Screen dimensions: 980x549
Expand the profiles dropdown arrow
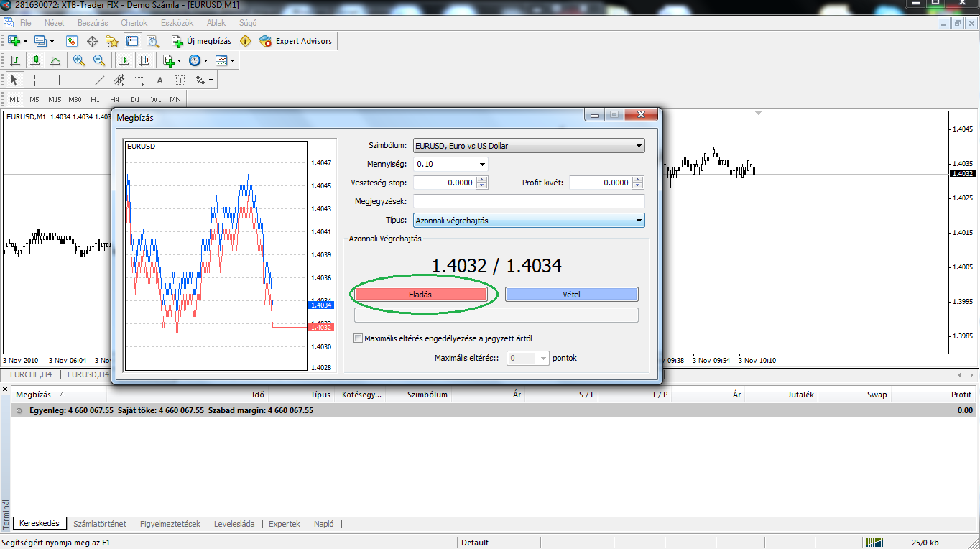(52, 41)
